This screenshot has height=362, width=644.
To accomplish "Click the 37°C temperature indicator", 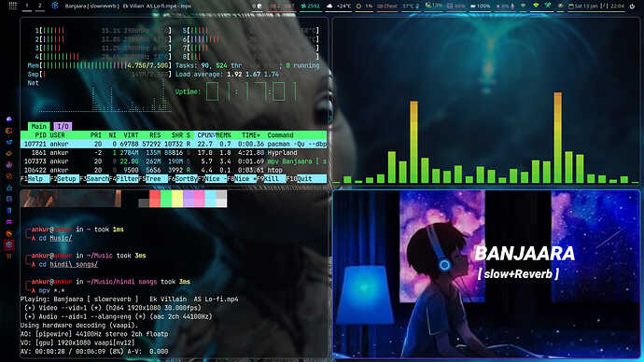I will click(411, 7).
